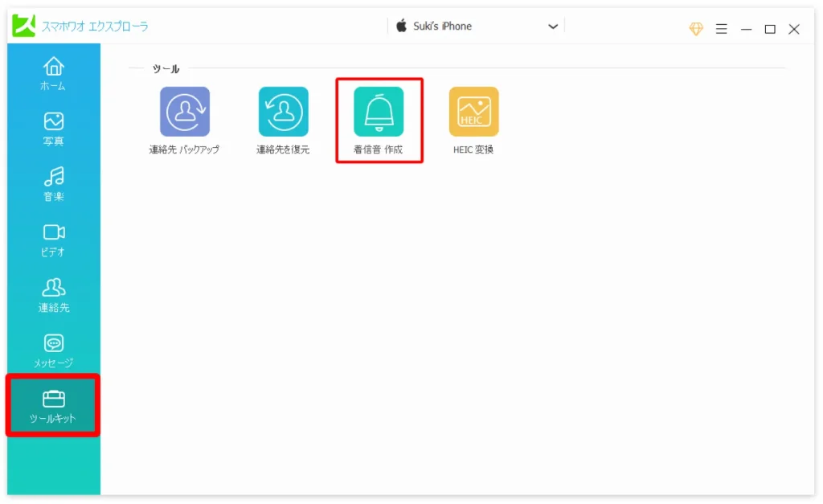This screenshot has width=823, height=504.
Task: Click the 着信音 作成 ringtone maker bell icon
Action: (x=379, y=112)
